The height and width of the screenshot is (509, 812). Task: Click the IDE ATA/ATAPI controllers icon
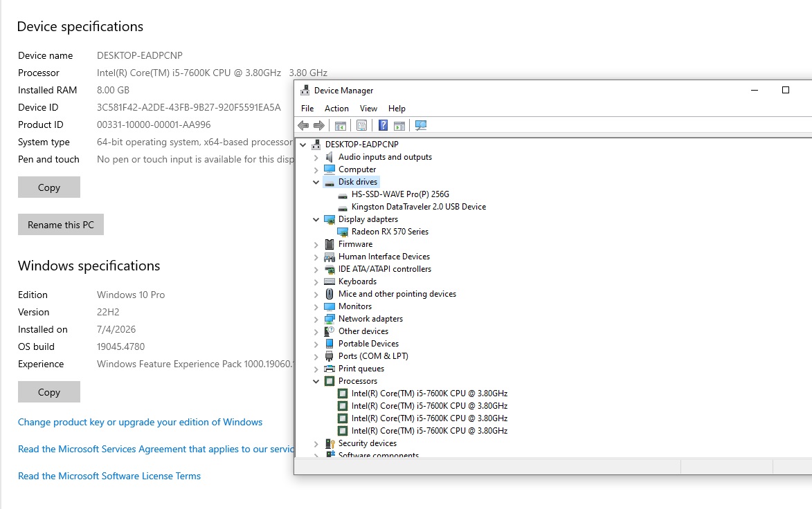point(330,269)
